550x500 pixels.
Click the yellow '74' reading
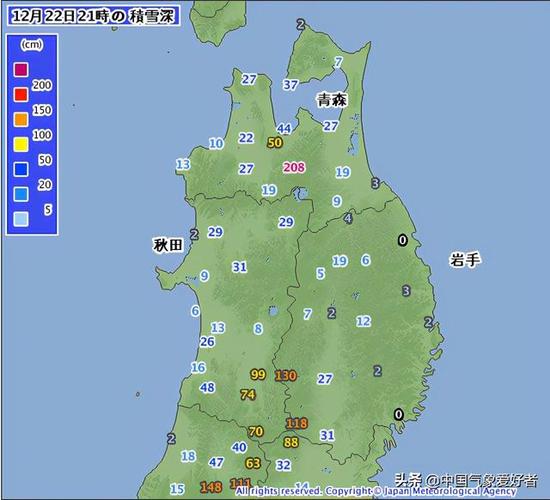tap(248, 395)
